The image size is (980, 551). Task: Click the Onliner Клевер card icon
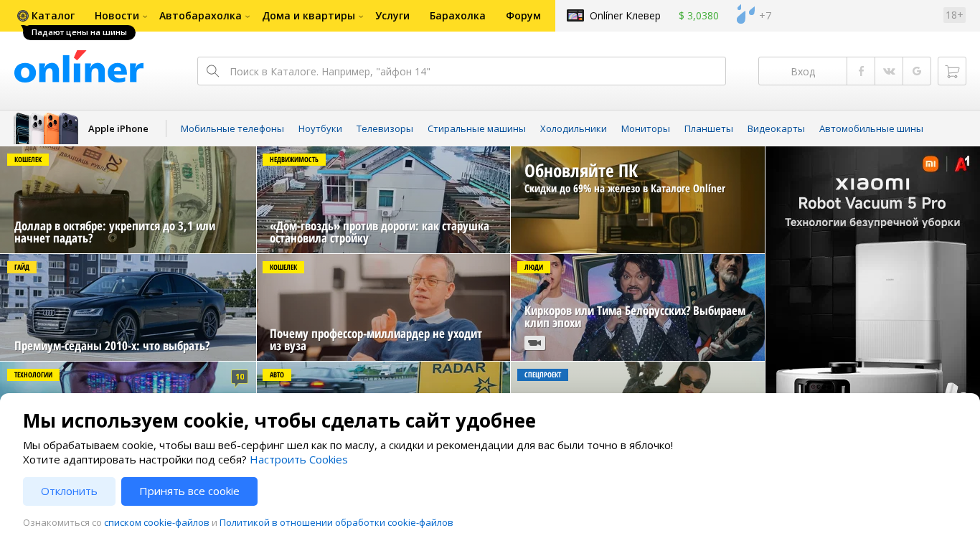pyautogui.click(x=575, y=15)
